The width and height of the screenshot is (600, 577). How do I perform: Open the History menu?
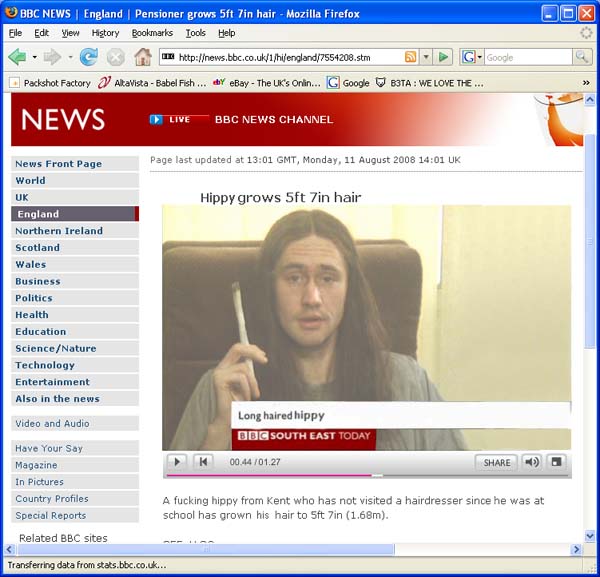point(105,33)
